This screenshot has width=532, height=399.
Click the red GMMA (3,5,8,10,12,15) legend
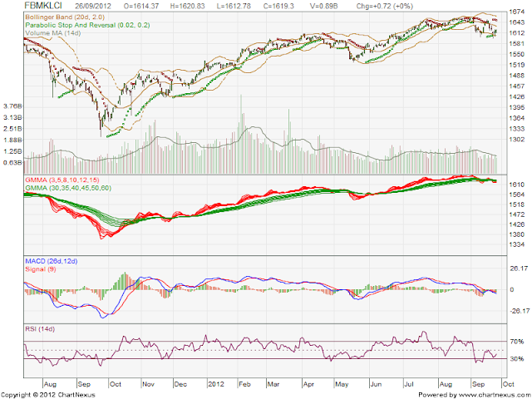pos(62,180)
